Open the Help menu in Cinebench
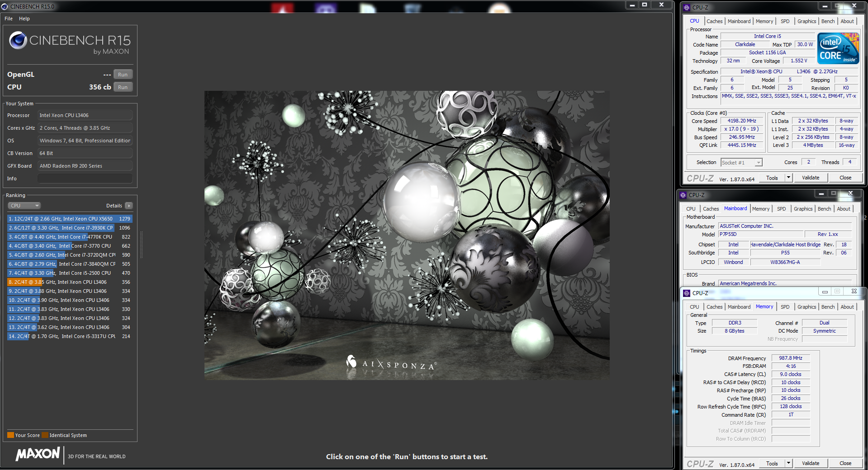 (24, 19)
